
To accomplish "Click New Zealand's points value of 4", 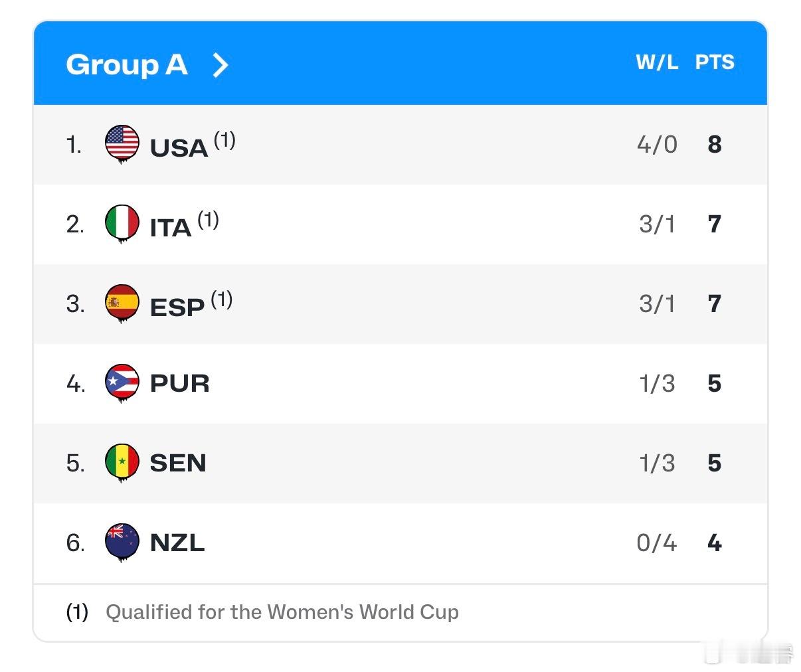I will (x=715, y=543).
